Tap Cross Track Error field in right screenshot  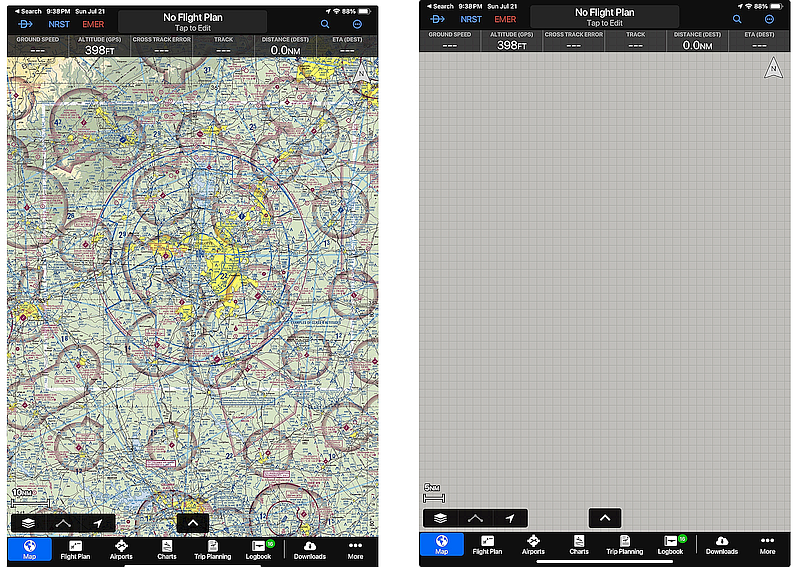pos(574,40)
